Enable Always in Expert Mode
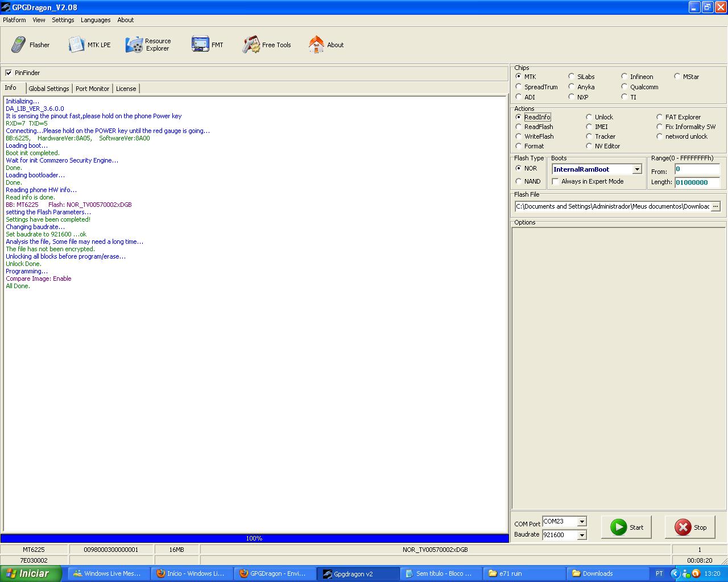This screenshot has width=728, height=582. [x=556, y=181]
